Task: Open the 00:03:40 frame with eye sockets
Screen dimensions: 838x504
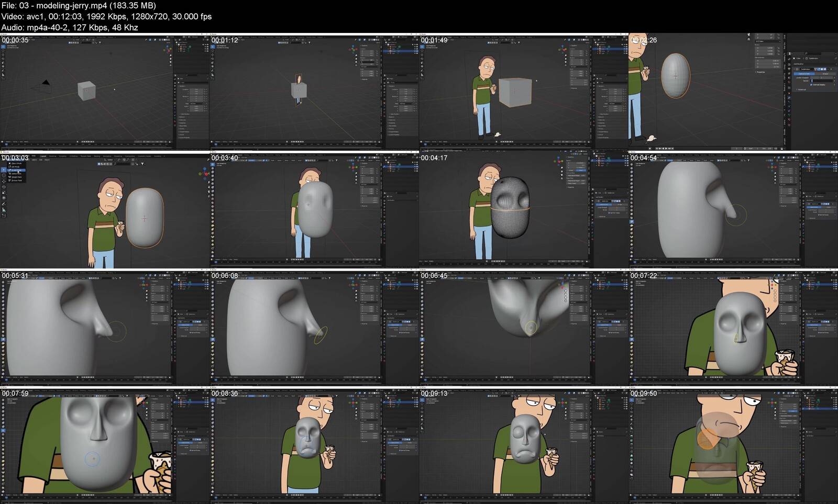Action: 314,210
